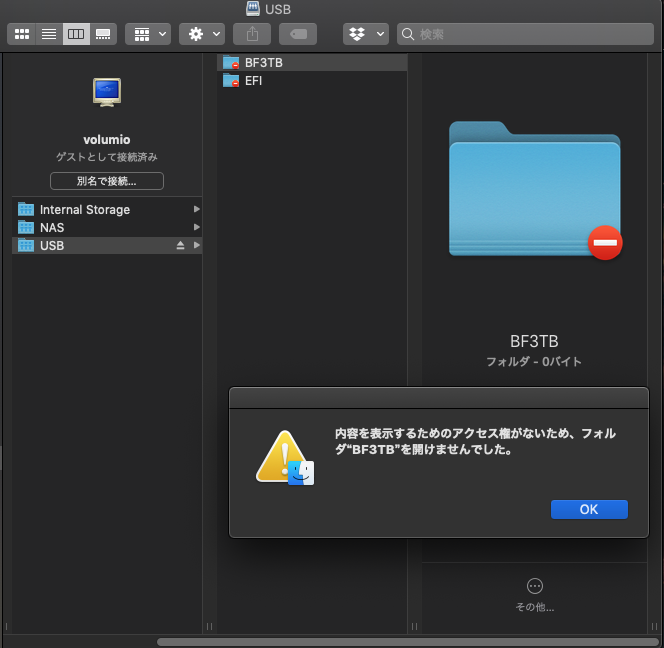Click the warning Finder alert icon
This screenshot has width=664, height=648.
click(x=285, y=458)
